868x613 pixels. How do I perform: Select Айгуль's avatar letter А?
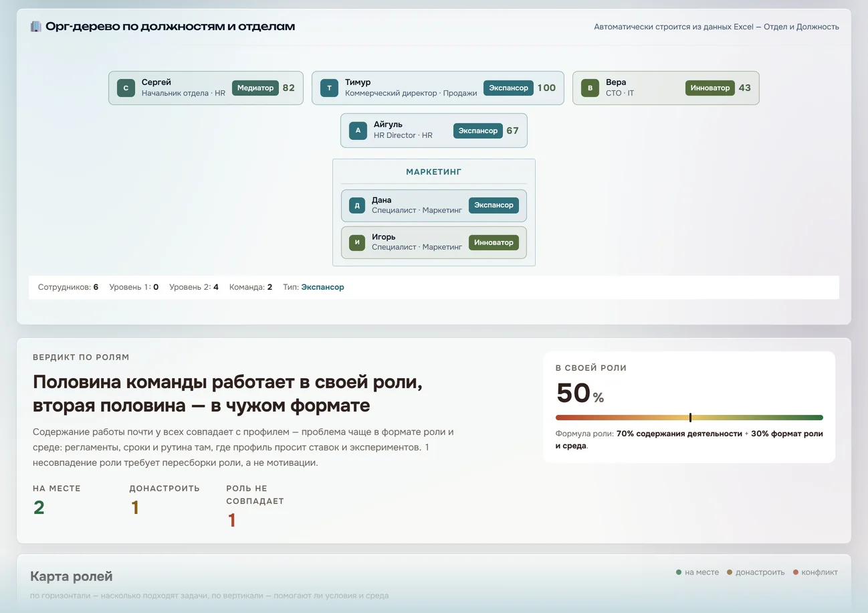(358, 130)
